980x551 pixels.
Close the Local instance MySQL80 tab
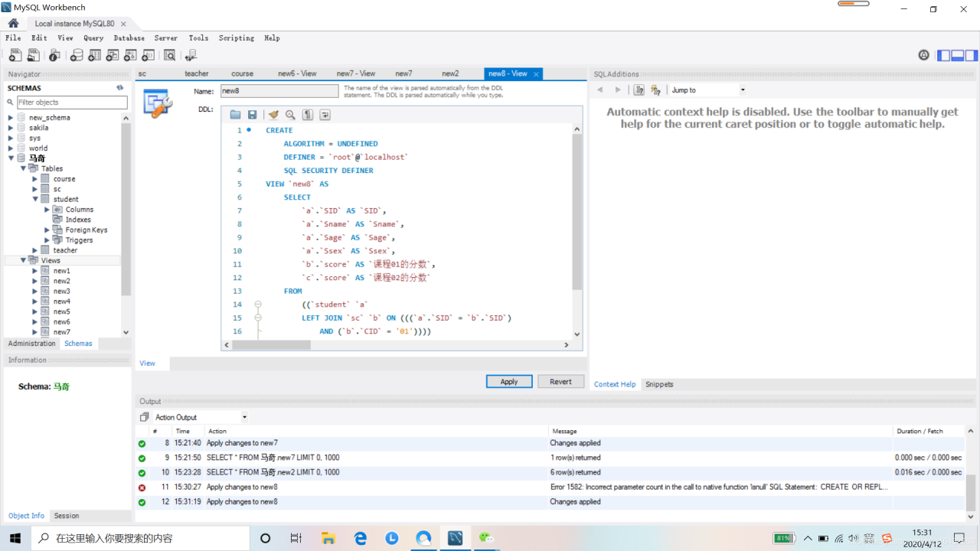tap(123, 24)
